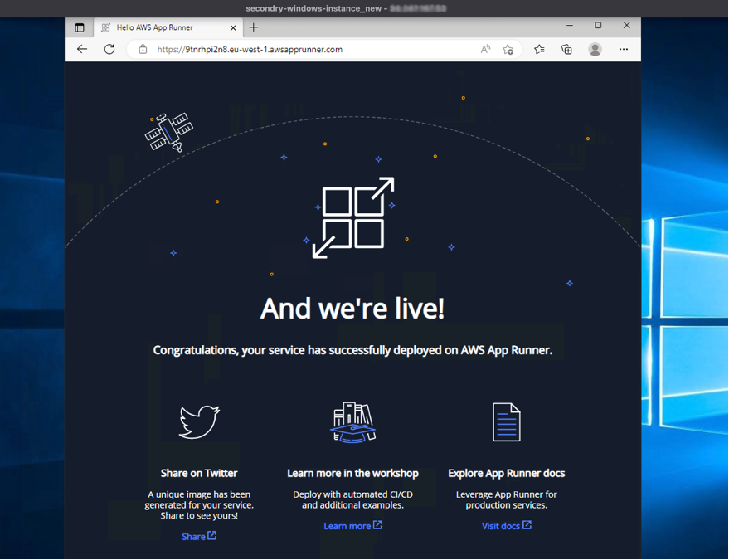Screen dimensions: 729x560
Task: Click the Twitter bird icon
Action: [199, 421]
